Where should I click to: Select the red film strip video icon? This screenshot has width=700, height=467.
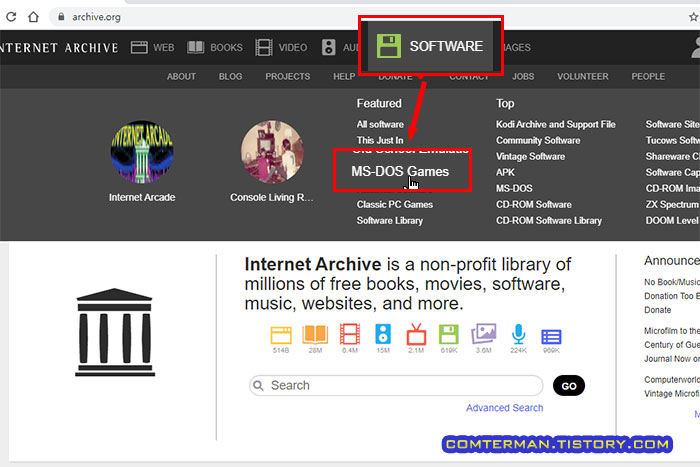point(350,334)
